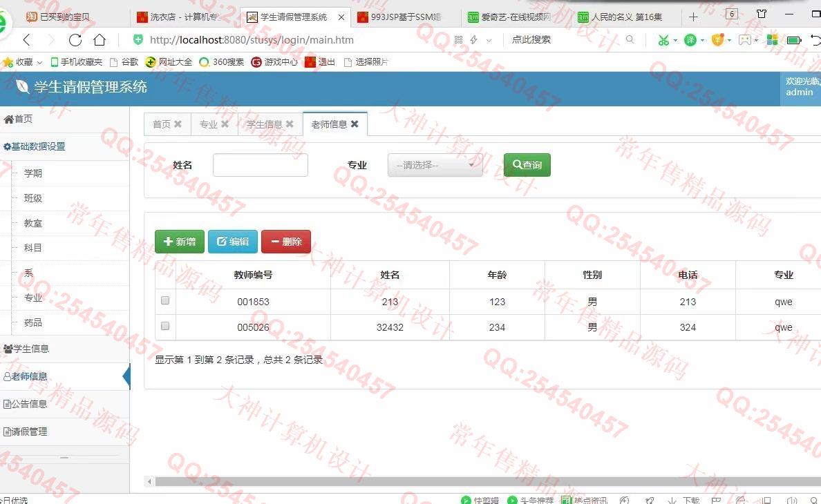Open the 退出 bookmark
Screen dimensions: 821x504
click(x=320, y=61)
